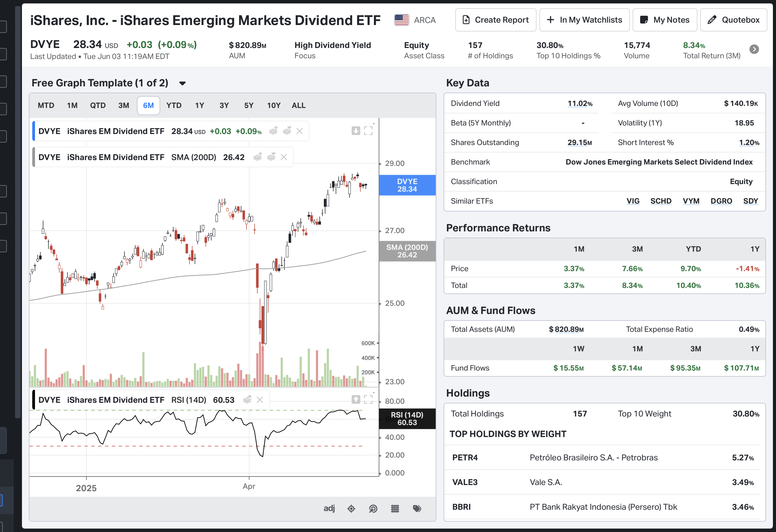
Task: Click layers-plus icon on DVYE price legend
Action: (x=273, y=131)
